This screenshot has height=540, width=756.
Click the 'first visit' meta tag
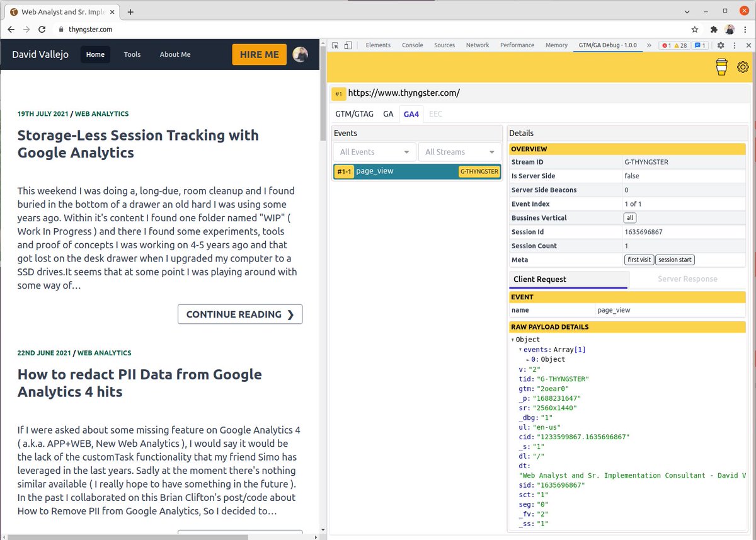(639, 260)
